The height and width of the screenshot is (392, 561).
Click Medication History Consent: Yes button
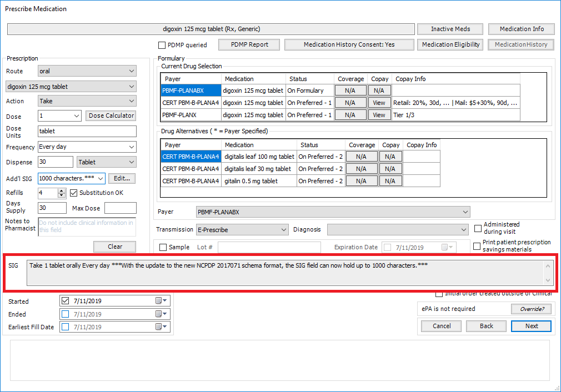(349, 45)
